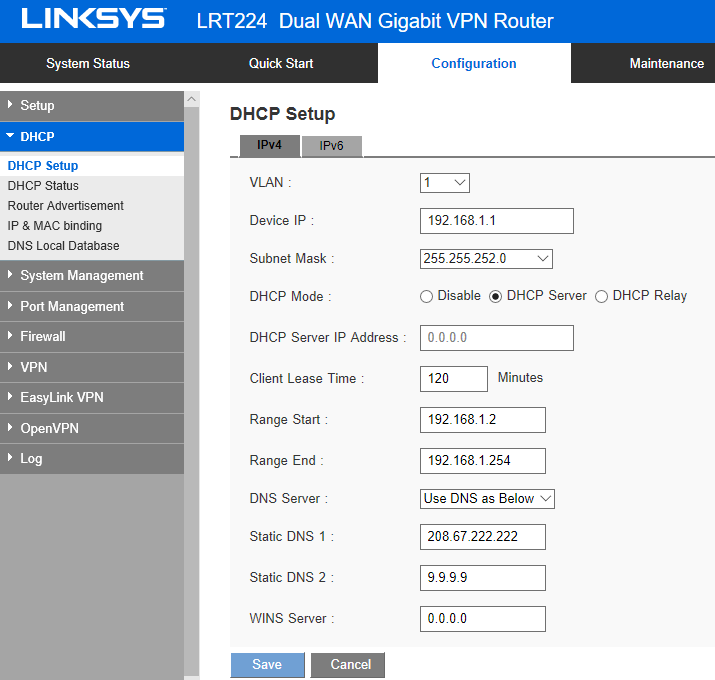The image size is (715, 680).
Task: Click the Range End field
Action: [x=482, y=461]
